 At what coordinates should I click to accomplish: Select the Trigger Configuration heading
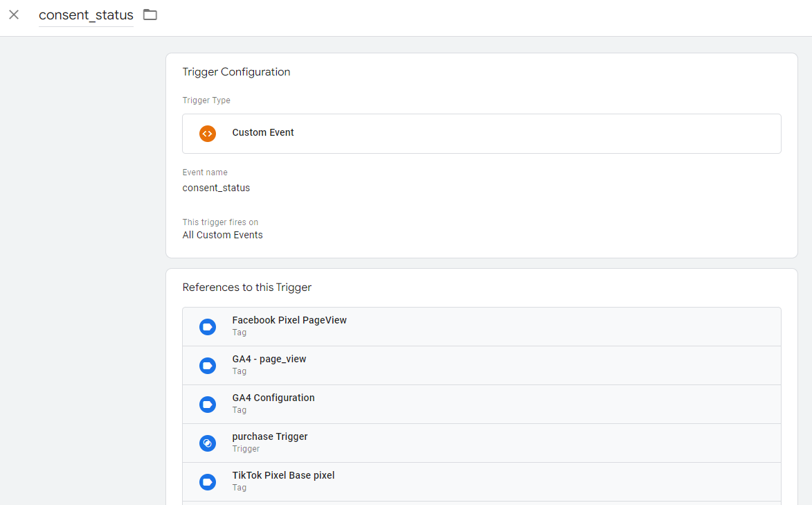(x=236, y=72)
